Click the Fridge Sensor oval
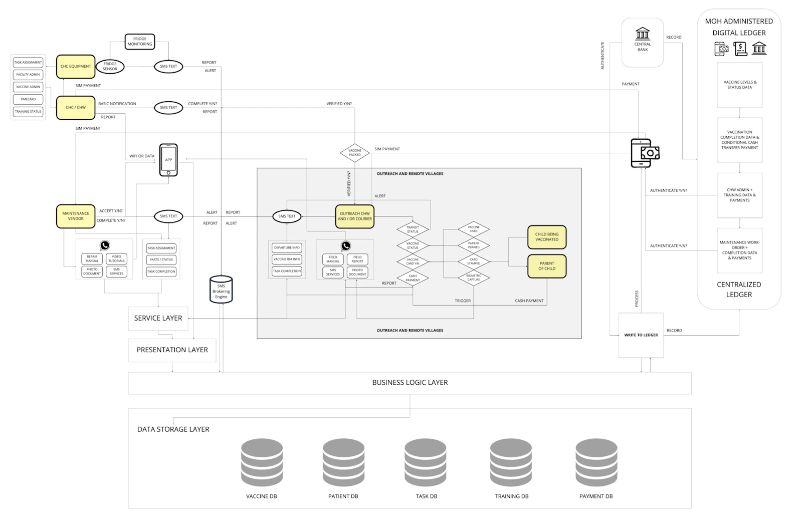 (110, 66)
